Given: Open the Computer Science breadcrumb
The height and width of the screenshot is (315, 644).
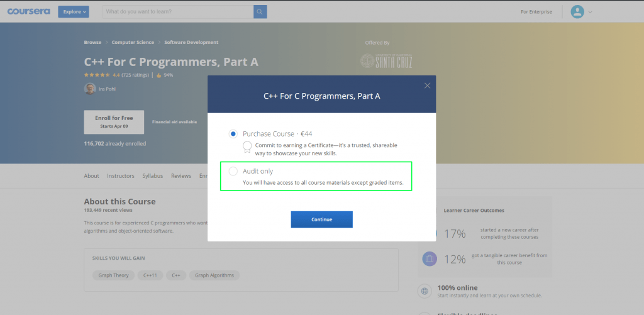Looking at the screenshot, I should (133, 42).
